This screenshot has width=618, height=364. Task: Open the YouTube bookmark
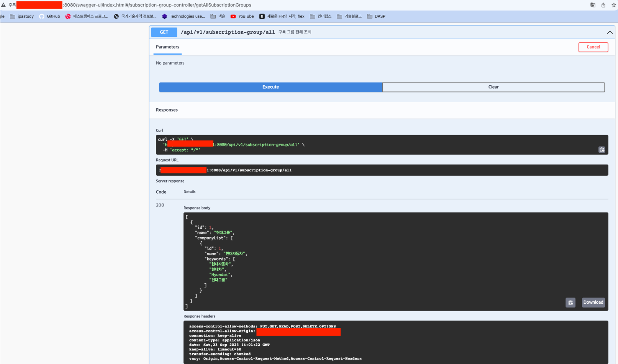pos(242,16)
